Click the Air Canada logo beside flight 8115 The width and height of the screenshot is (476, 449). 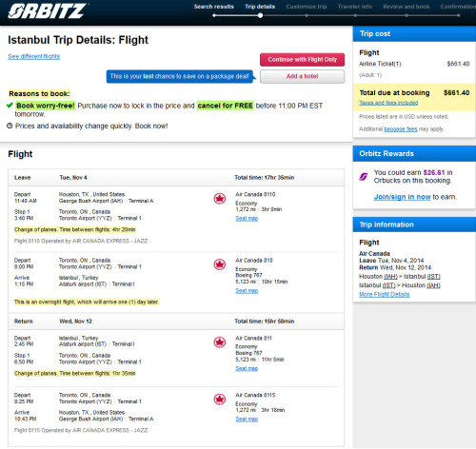[x=219, y=400]
